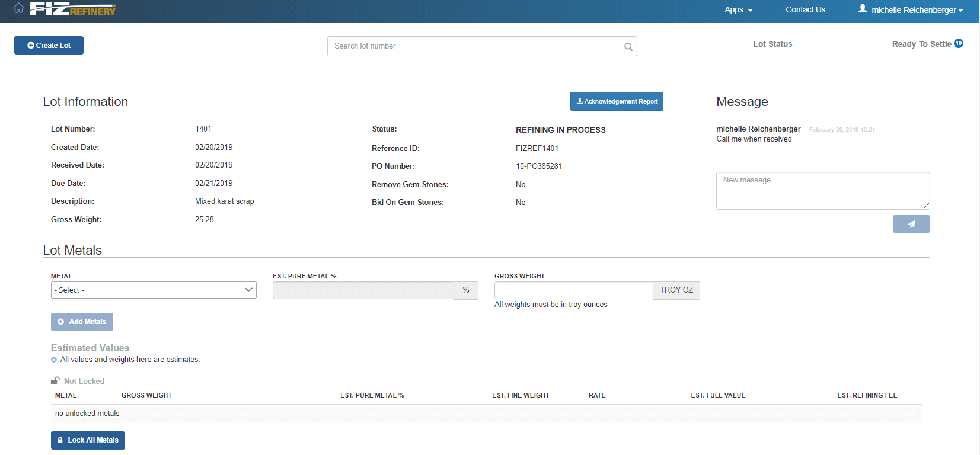Click the Add Metals button
Screen dimensions: 980x455
coord(82,322)
